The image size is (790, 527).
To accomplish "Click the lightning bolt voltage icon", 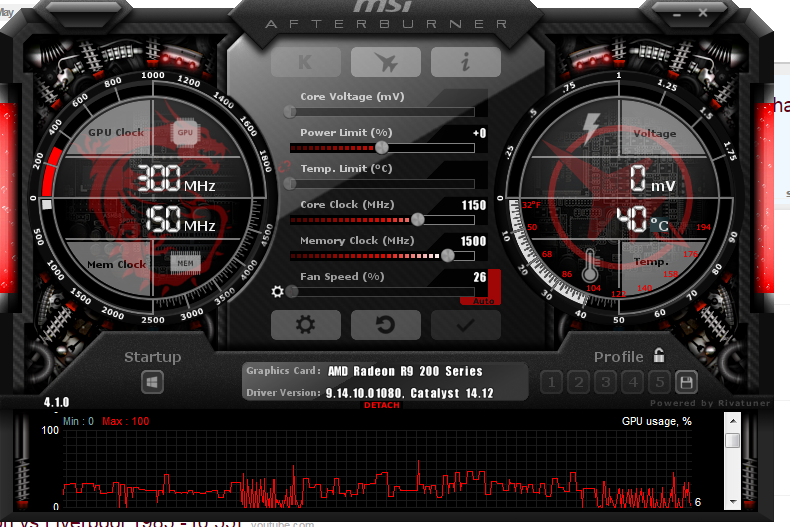I will 591,129.
